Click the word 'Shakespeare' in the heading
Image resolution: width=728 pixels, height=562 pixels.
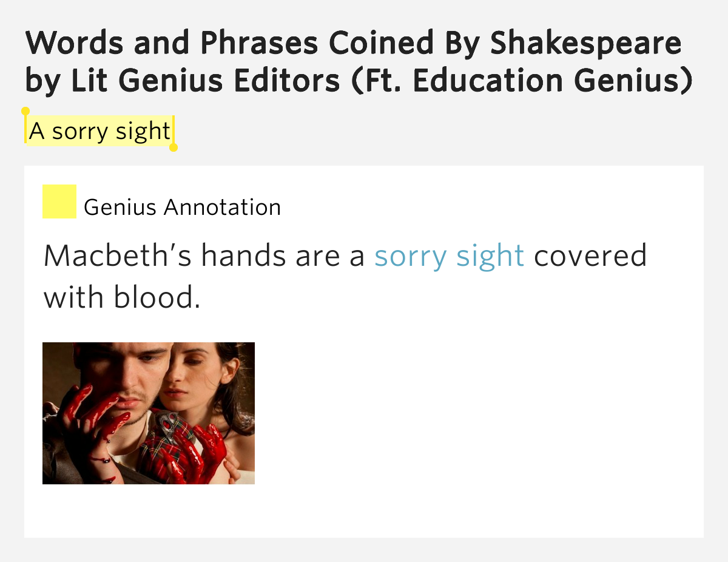pos(585,44)
